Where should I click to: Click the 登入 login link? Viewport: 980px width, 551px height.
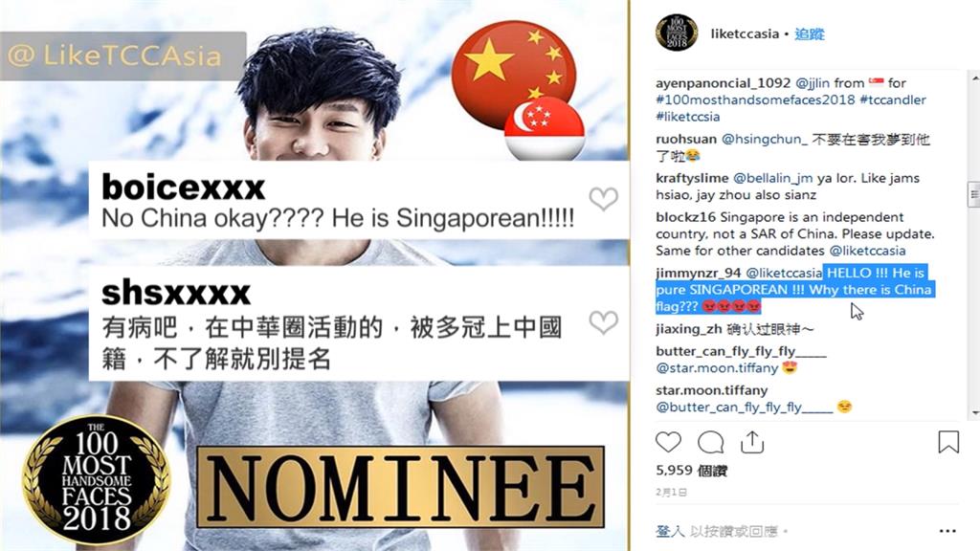point(670,531)
